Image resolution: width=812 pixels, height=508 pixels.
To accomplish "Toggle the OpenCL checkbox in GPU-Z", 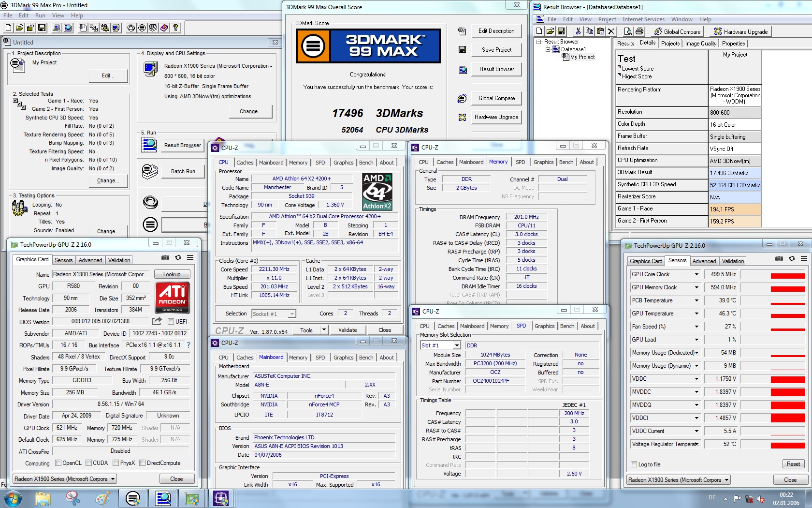I will click(58, 463).
